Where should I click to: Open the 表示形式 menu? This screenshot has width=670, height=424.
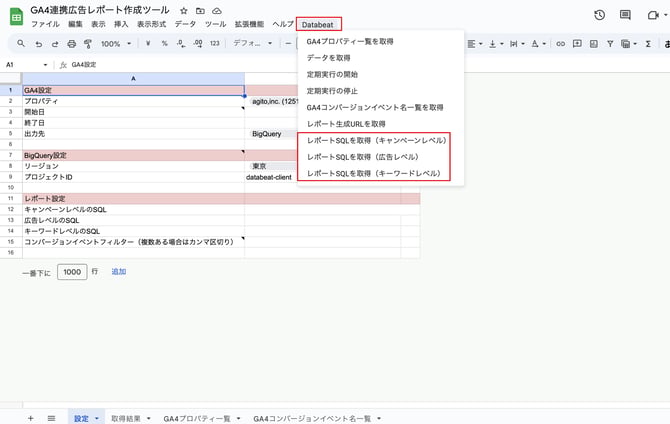[151, 24]
